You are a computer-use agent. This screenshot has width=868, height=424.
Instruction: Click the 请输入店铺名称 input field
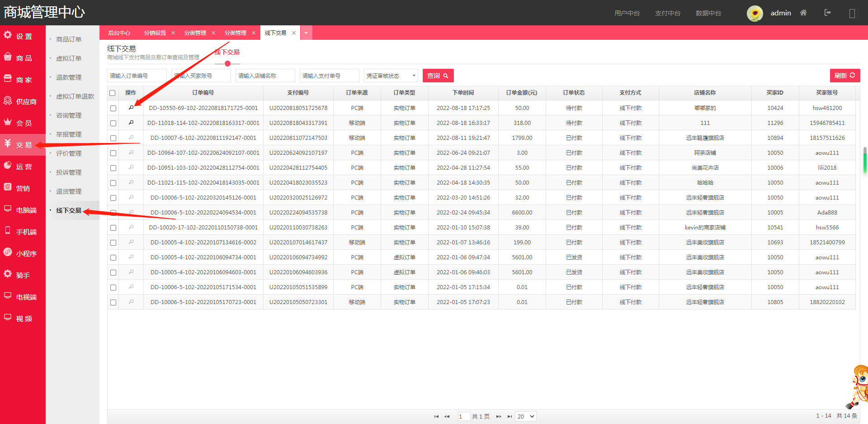(265, 76)
